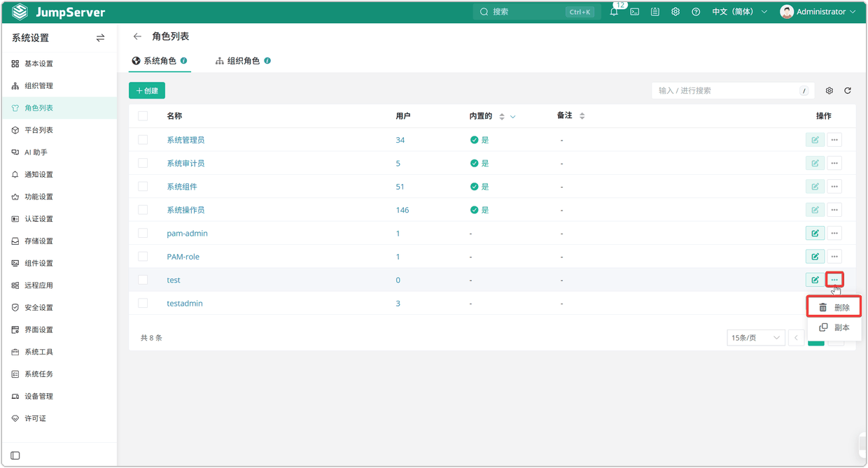868x468 pixels.
Task: Sort by the 内置的 column arrows
Action: (x=502, y=117)
